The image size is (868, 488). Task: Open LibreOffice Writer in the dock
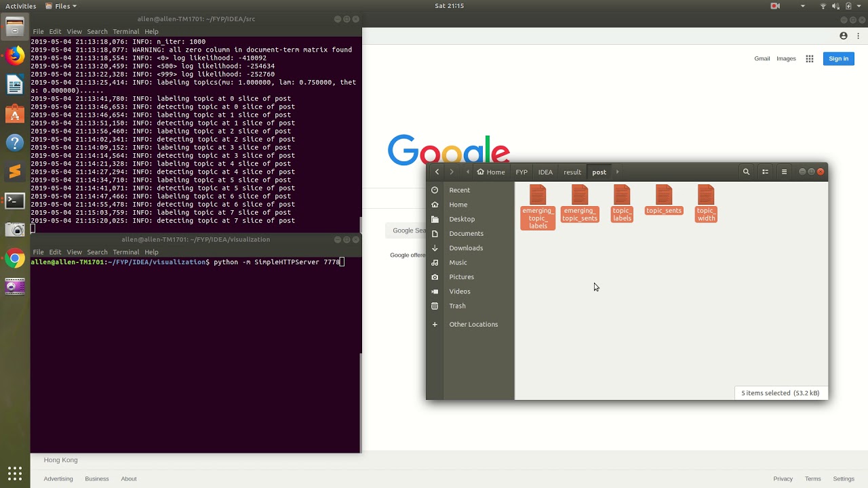15,85
